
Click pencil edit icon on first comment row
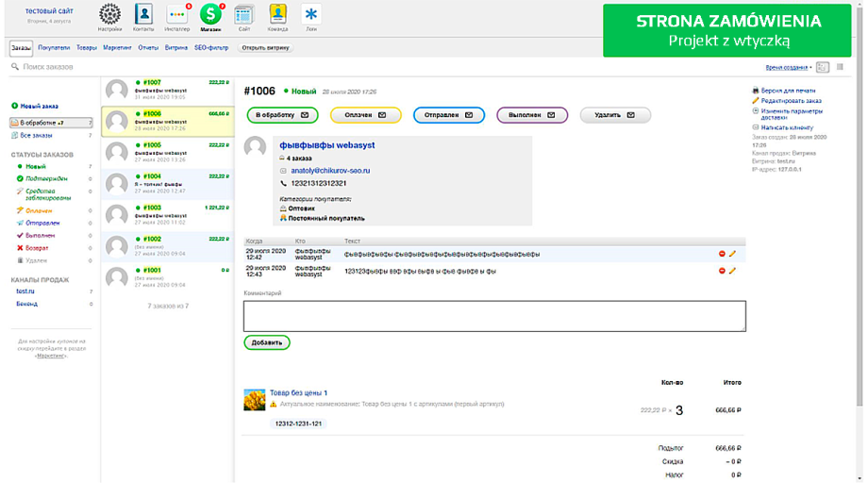(x=732, y=254)
